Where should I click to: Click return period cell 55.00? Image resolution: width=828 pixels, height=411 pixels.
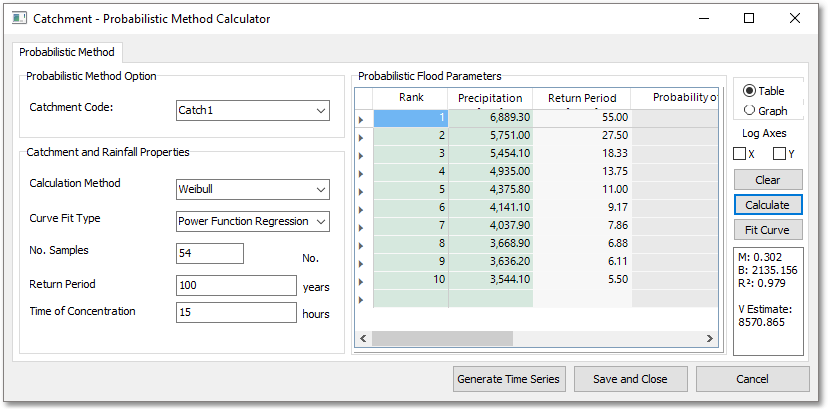click(582, 117)
